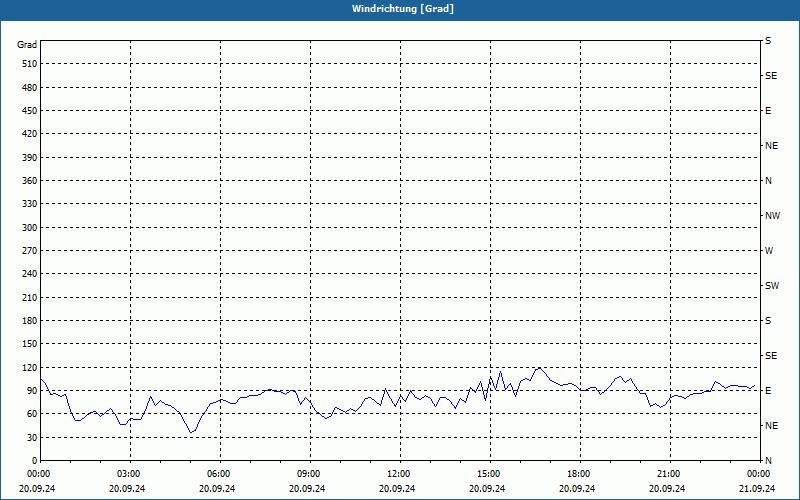Screen dimensions: 800x500
Task: Select the 15:00 time axis label
Action: point(487,474)
